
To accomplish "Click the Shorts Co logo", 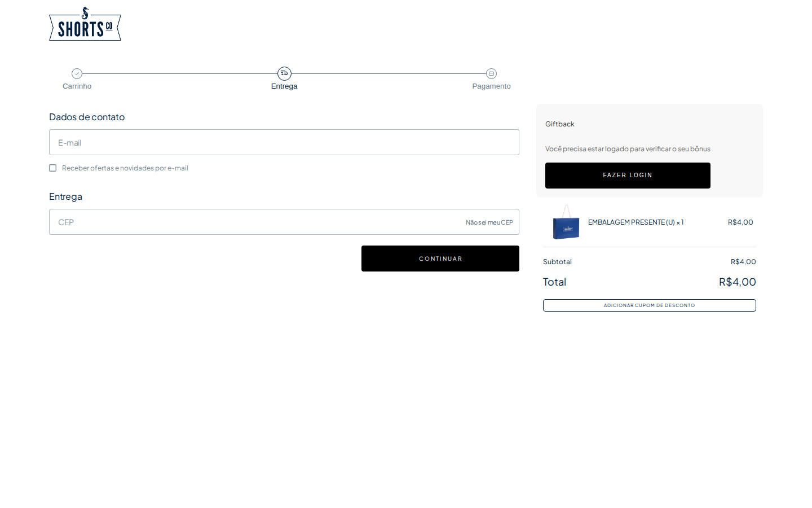I will click(x=85, y=24).
